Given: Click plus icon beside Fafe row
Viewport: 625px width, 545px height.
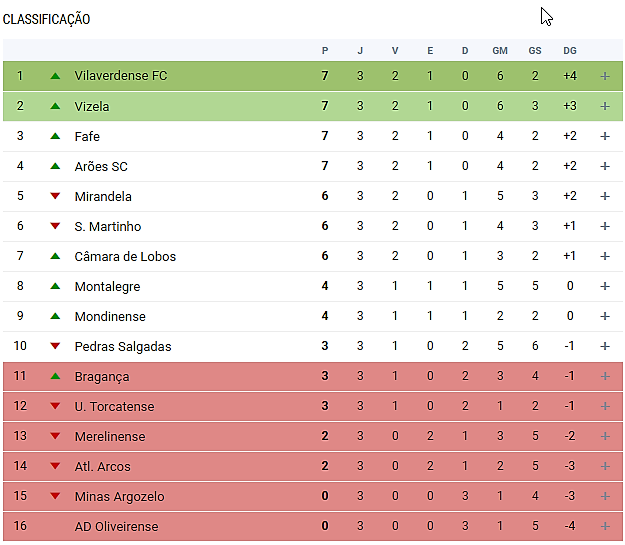Looking at the screenshot, I should 604,136.
